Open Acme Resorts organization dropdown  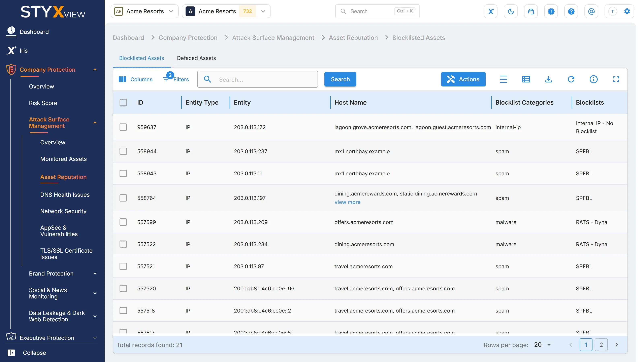[x=144, y=11]
